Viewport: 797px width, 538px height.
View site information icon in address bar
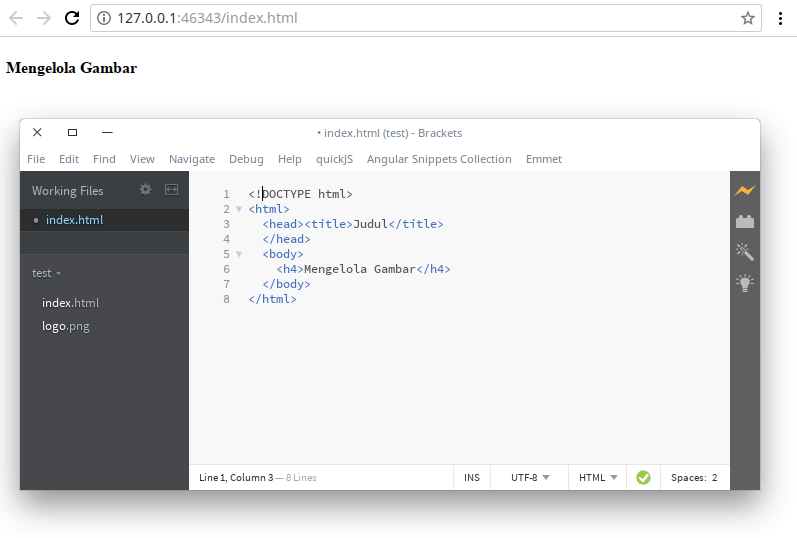click(104, 18)
